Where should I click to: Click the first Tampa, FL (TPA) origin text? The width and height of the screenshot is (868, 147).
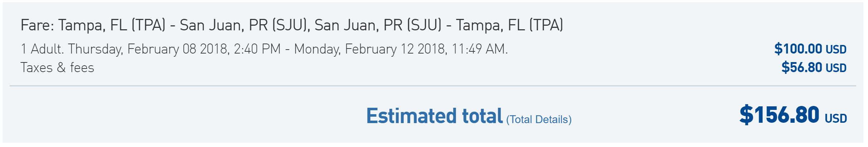point(112,25)
